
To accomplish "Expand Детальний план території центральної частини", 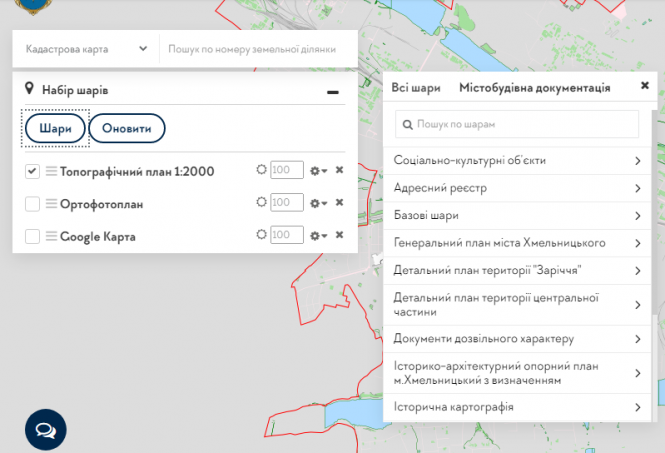I will pyautogui.click(x=517, y=305).
